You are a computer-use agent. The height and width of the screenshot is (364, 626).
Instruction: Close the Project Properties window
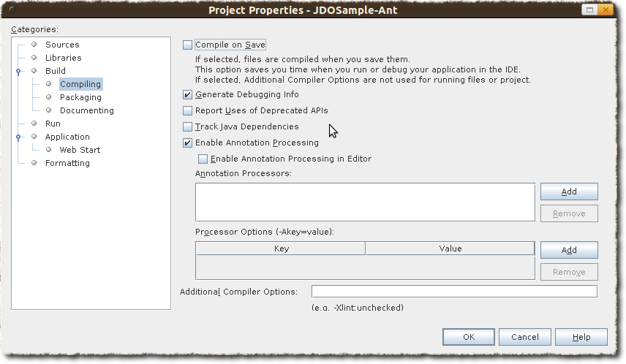tap(606, 10)
